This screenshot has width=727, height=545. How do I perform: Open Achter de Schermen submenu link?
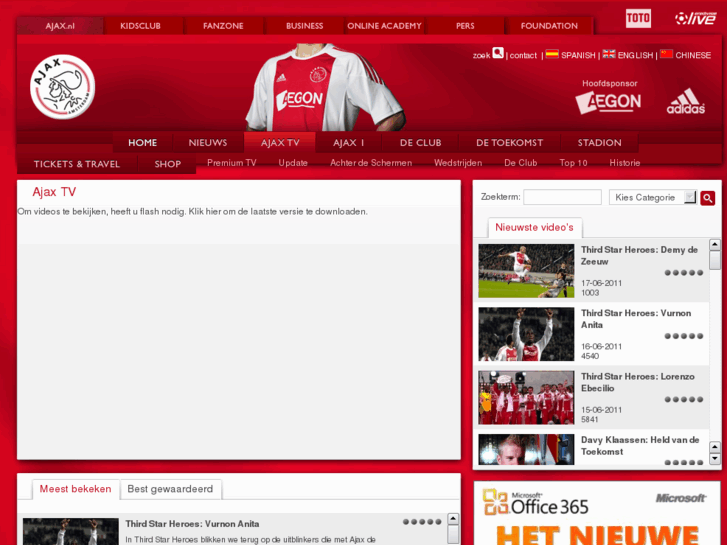[x=371, y=163]
